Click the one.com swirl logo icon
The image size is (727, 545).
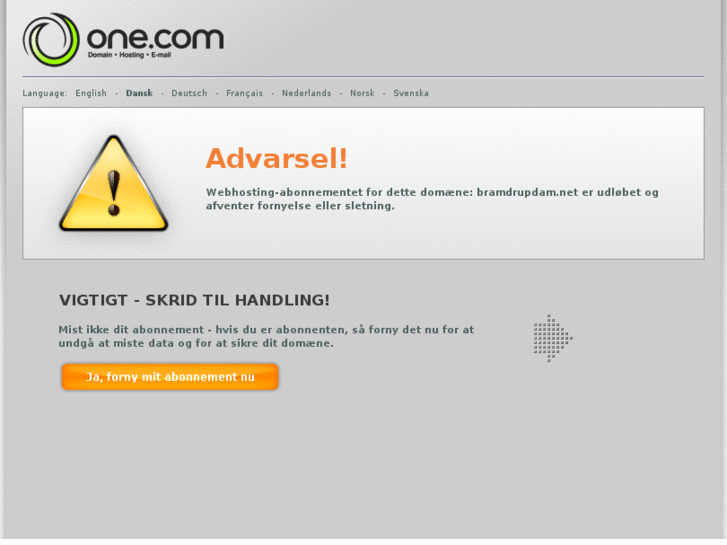click(51, 39)
